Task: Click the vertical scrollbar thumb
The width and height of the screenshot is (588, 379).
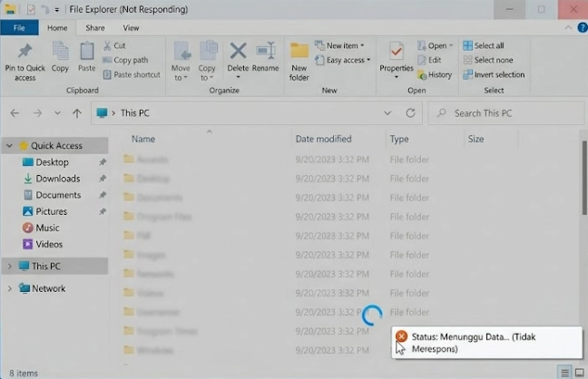Action: pos(584,178)
